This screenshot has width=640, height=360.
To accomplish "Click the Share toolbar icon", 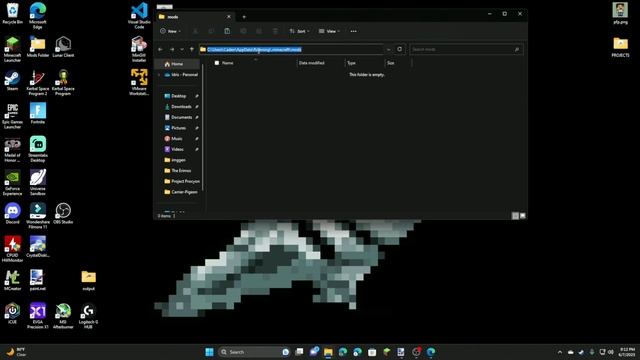I will (x=259, y=31).
